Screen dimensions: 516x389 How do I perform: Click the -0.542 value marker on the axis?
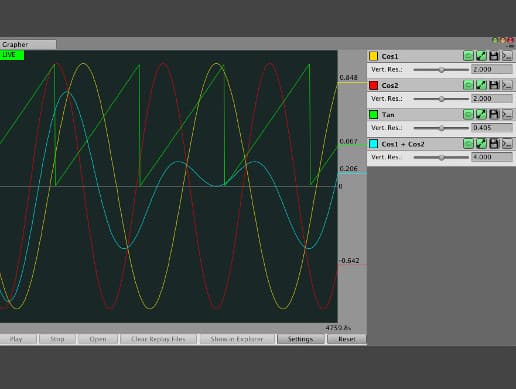349,261
